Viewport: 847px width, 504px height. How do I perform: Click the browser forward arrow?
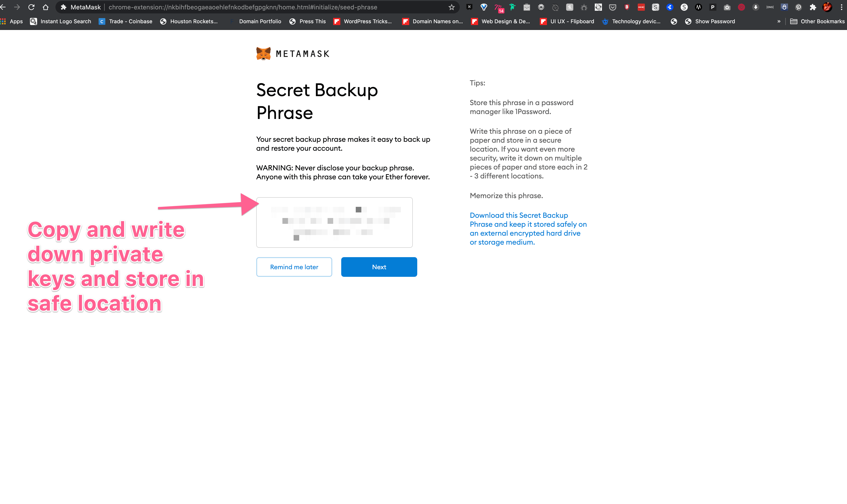17,7
